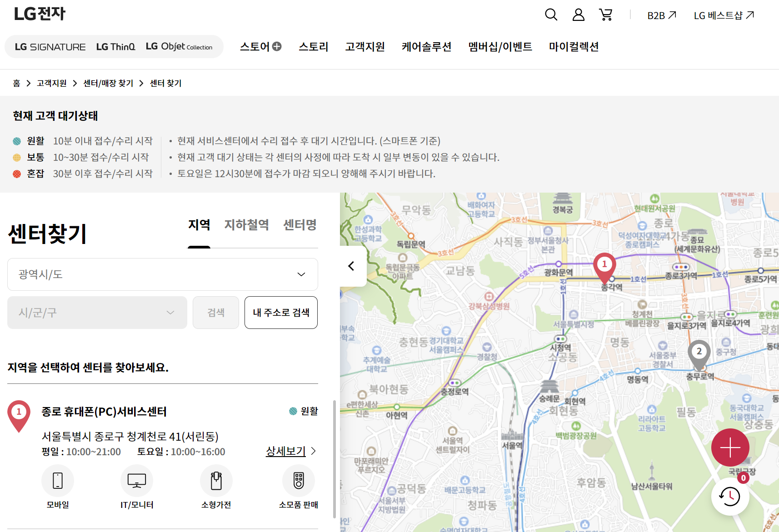The height and width of the screenshot is (532, 779).
Task: Open the red plus floating button
Action: pyautogui.click(x=730, y=447)
